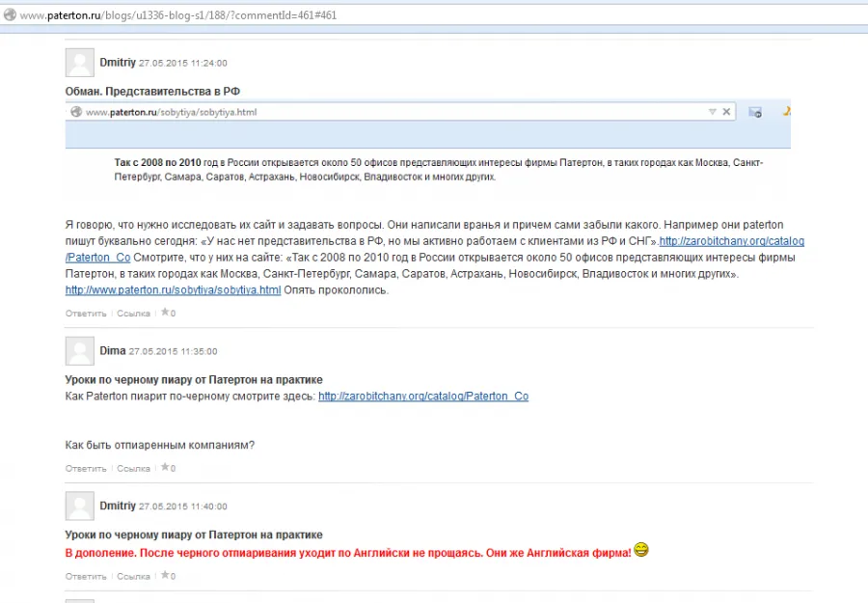
Task: Click the timestamp '27.05.2015 11:35:00'
Action: pyautogui.click(x=174, y=351)
